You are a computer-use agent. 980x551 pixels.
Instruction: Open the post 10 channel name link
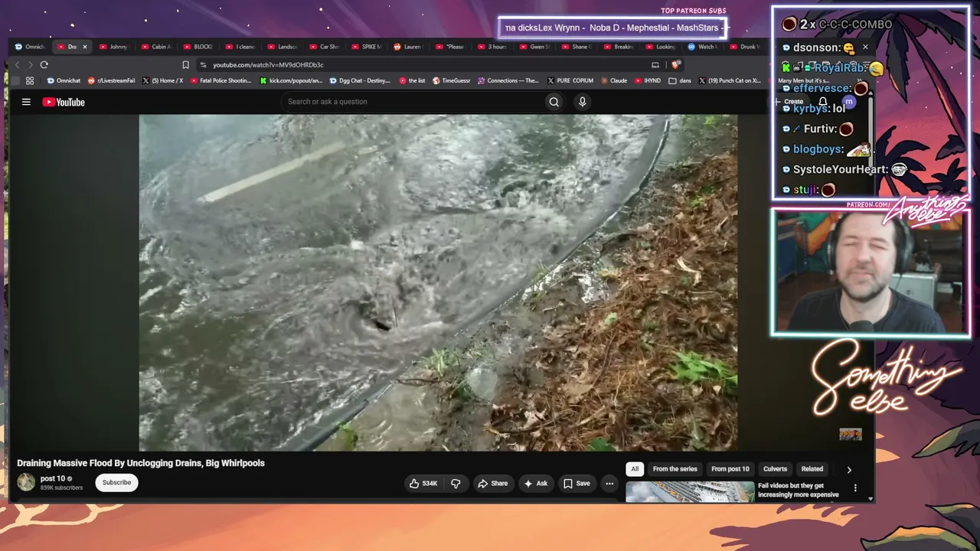click(53, 479)
